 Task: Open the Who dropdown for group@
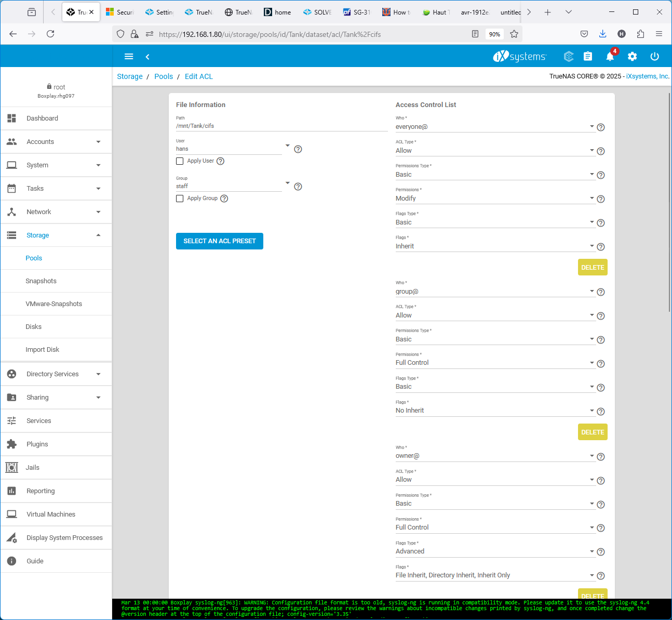(495, 292)
